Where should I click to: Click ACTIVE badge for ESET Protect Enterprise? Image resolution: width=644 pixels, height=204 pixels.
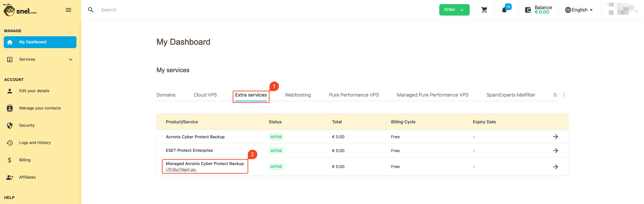point(276,151)
